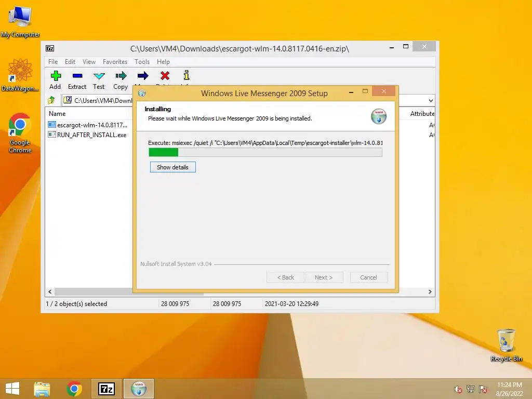532x399 pixels.
Task: Open the View menu in 7-Zip
Action: pyautogui.click(x=89, y=62)
